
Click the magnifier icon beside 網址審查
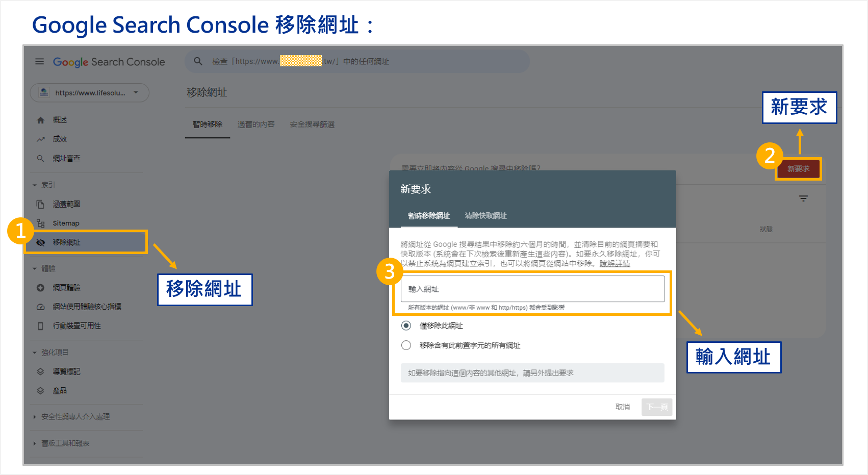40,159
